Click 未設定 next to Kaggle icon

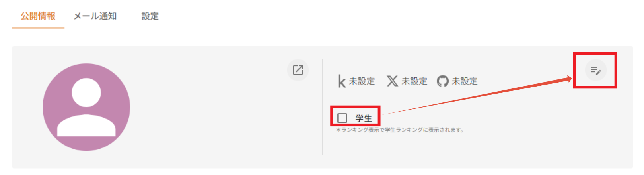362,81
